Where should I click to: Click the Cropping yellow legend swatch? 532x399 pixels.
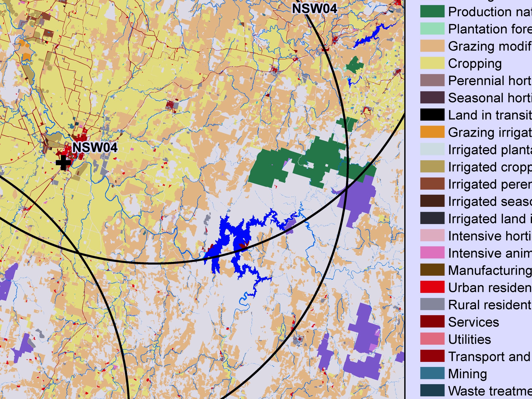click(x=432, y=63)
